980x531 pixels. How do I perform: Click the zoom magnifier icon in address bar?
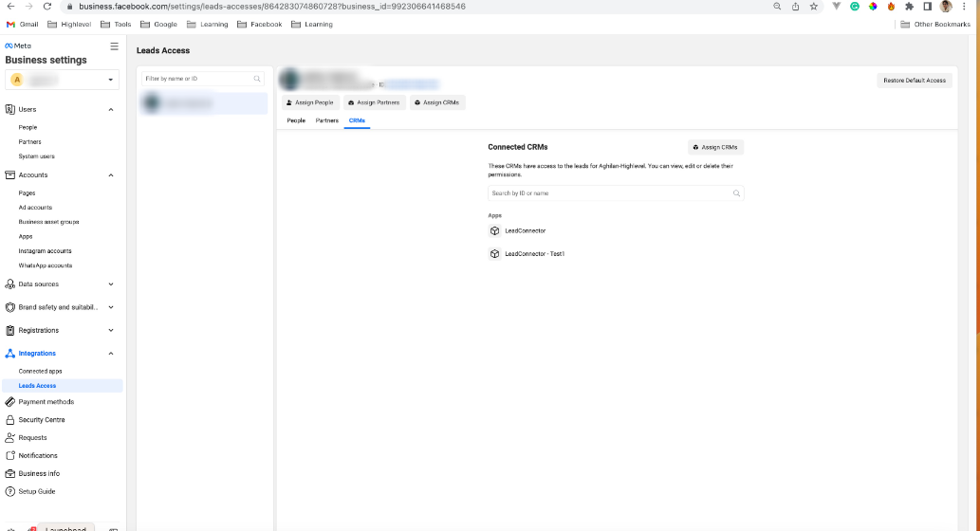[777, 7]
